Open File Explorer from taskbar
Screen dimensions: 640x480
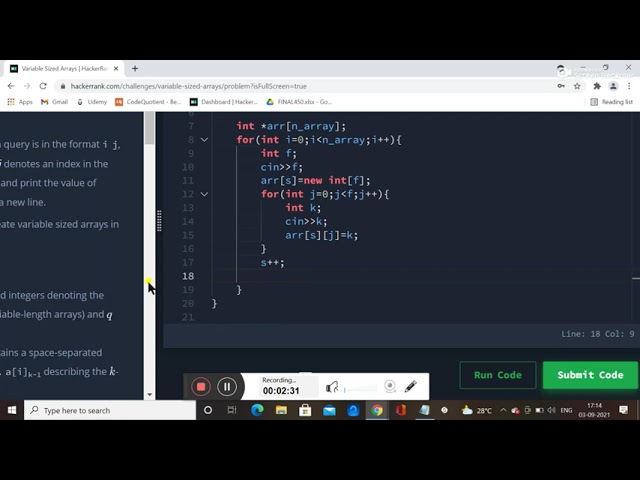pos(281,410)
